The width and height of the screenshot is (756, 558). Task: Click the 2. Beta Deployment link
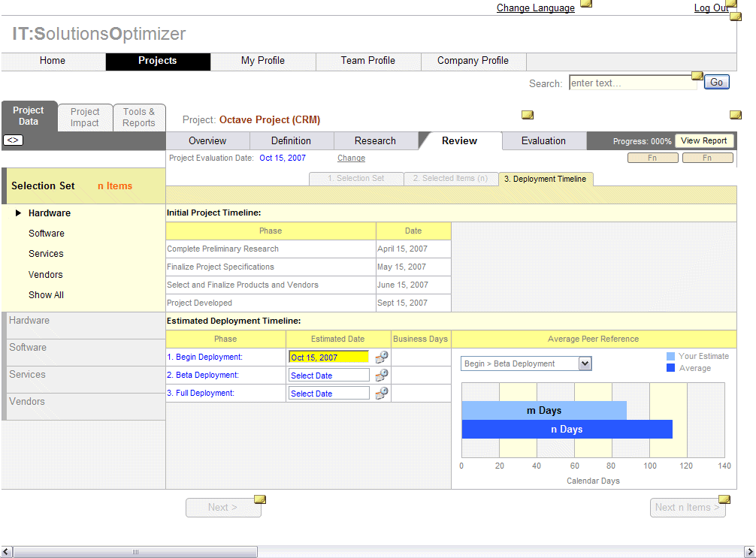(203, 375)
